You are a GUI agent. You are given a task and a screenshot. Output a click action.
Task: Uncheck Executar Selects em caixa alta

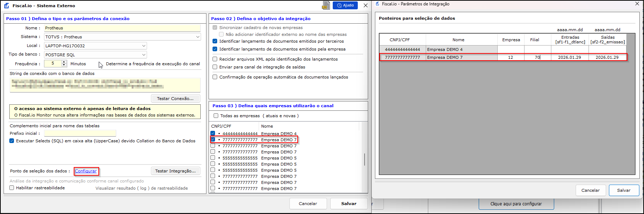(12, 141)
